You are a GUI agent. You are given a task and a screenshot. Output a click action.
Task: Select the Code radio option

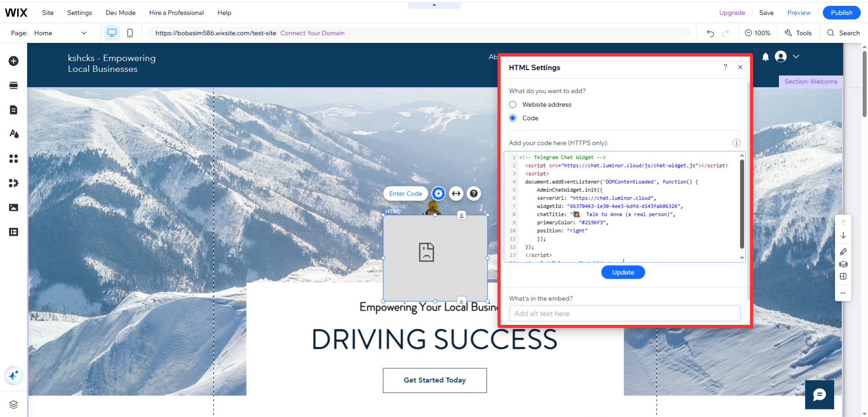coord(513,118)
